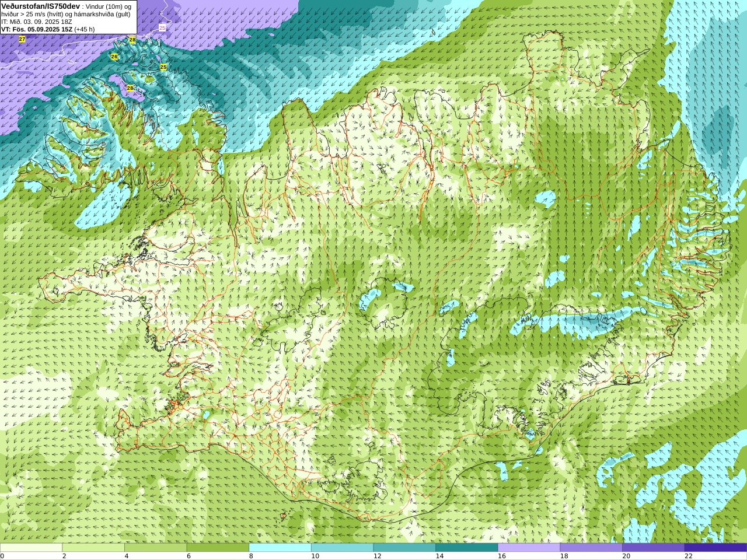
Task: Click the 4–6 m/s green swatch
Action: click(155, 548)
